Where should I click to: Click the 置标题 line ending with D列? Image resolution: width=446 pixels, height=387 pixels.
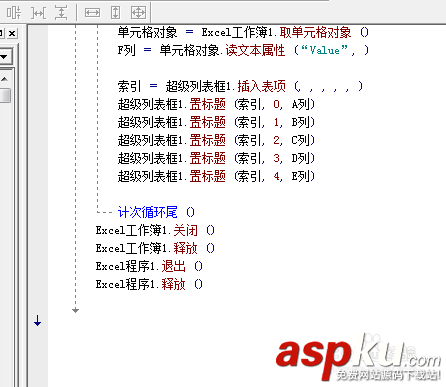click(x=216, y=158)
